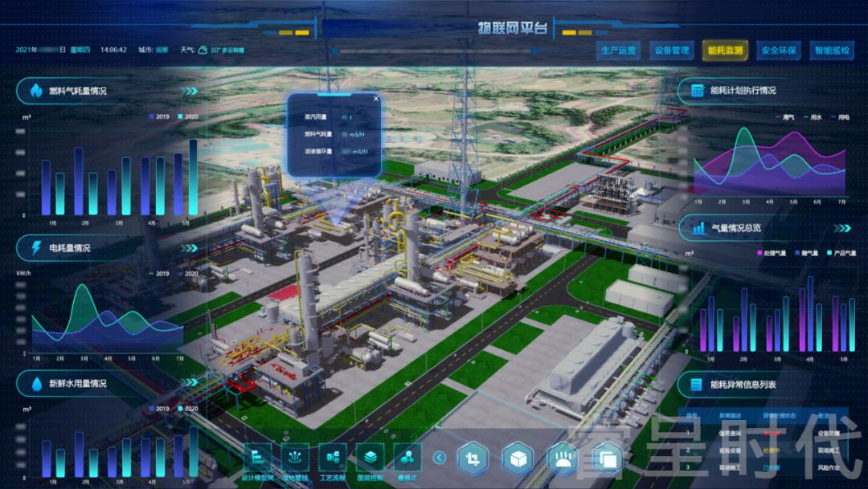Image resolution: width=868 pixels, height=489 pixels.
Task: Click the overlapping windows hexagon icon
Action: 607,458
